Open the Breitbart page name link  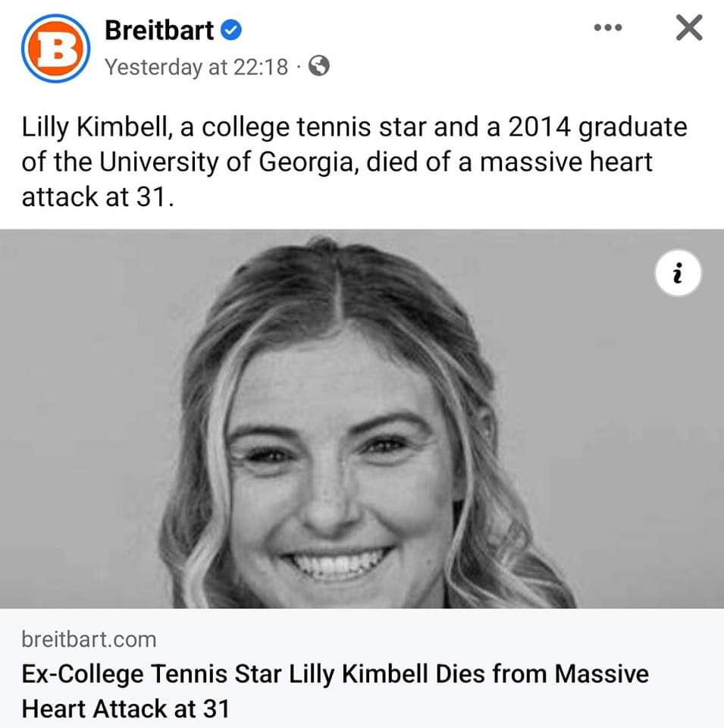[x=159, y=30]
